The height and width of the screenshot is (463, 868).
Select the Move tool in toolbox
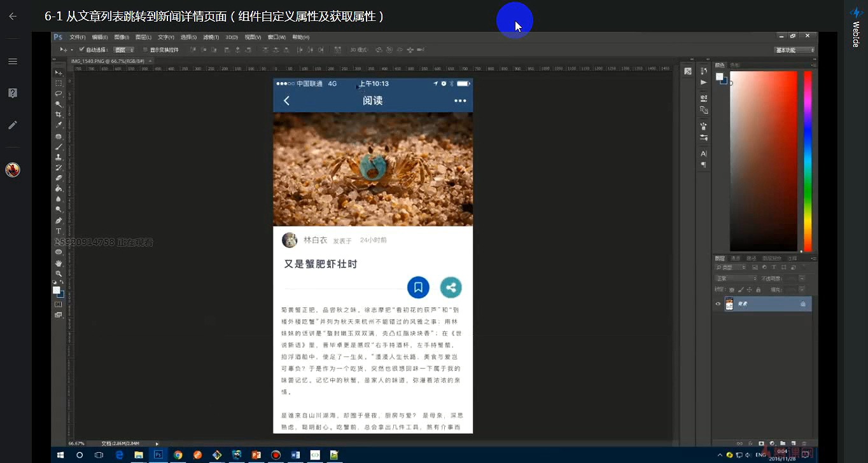click(59, 73)
